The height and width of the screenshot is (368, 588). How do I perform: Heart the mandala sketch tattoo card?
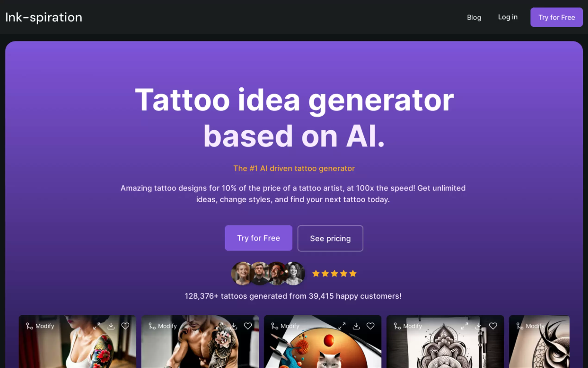coord(493,326)
